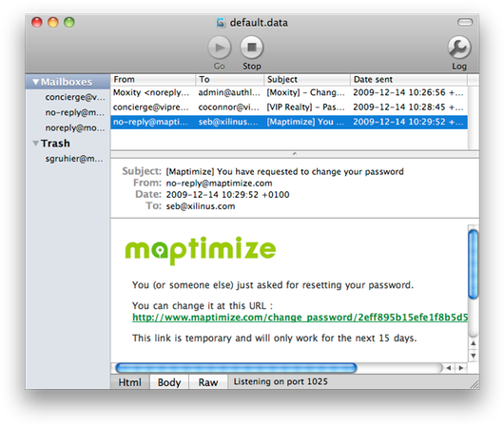Click vertical scrollbar up arrow

tap(474, 343)
